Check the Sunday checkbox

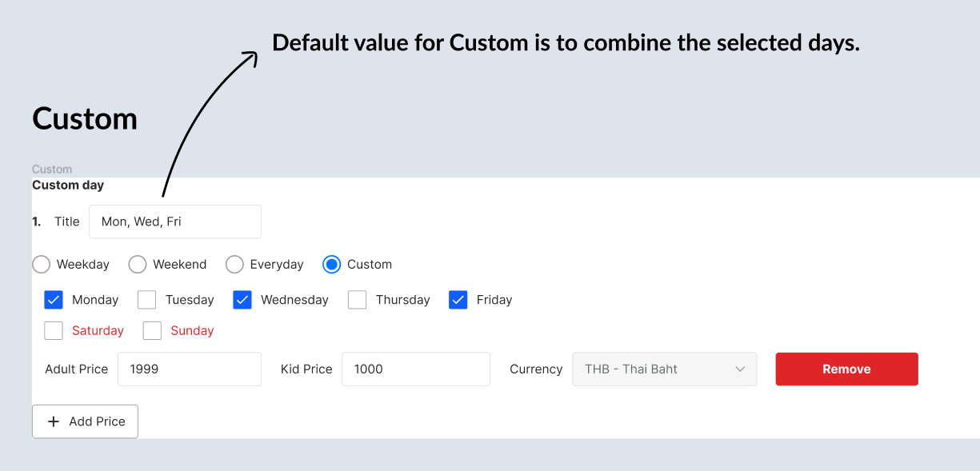coord(152,330)
